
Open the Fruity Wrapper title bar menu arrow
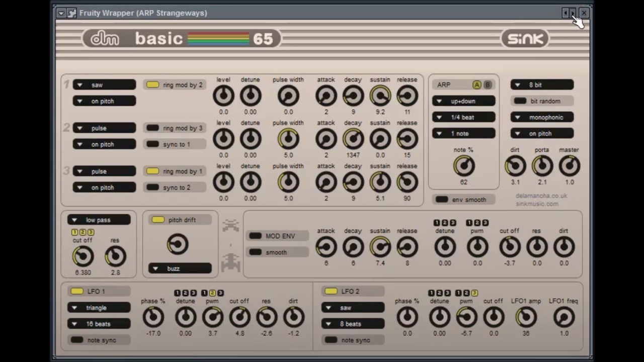[x=61, y=13]
